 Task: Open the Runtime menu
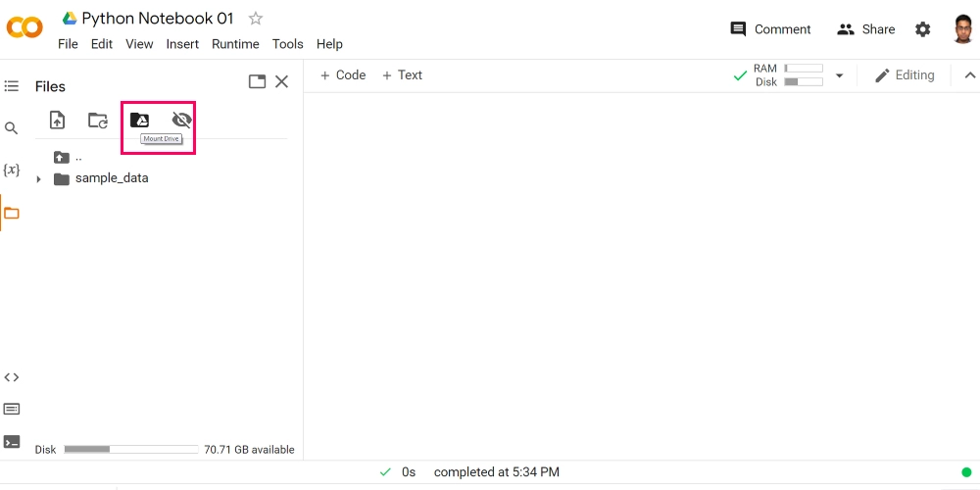pos(235,44)
